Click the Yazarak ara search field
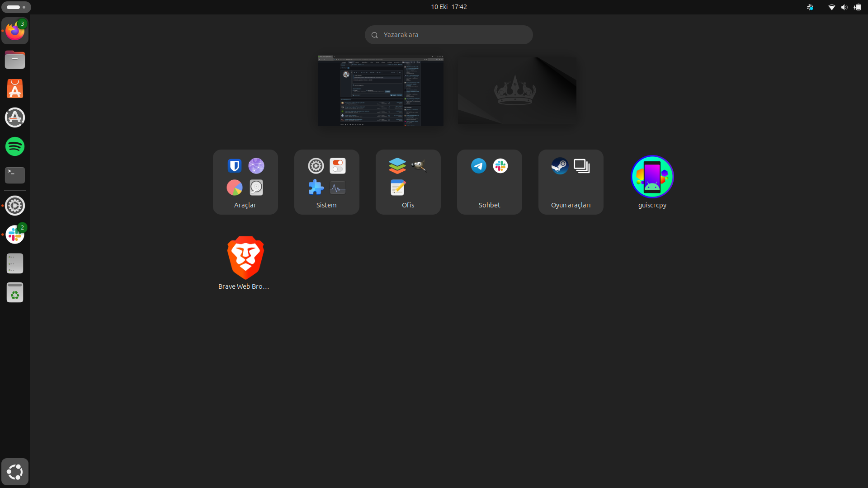Image resolution: width=868 pixels, height=488 pixels. 448,35
